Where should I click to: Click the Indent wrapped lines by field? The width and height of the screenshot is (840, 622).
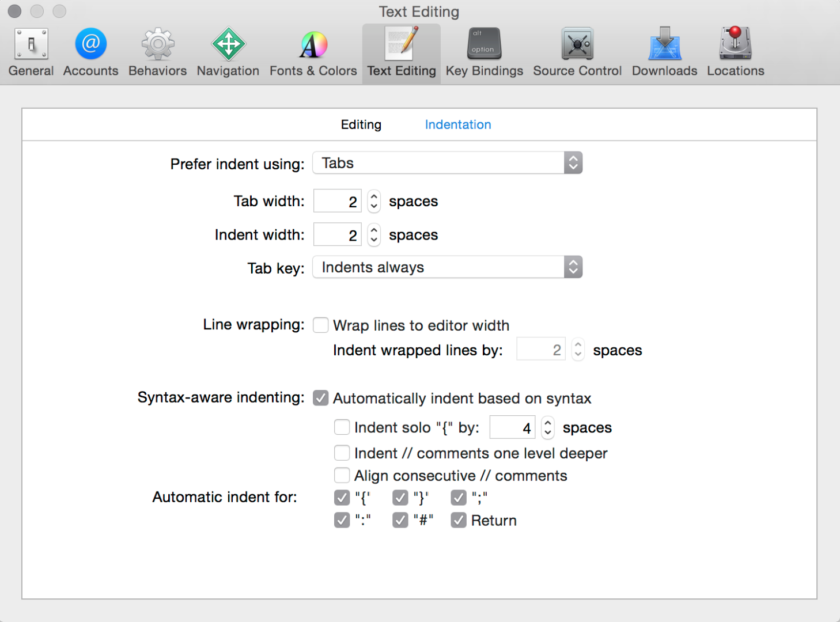click(541, 350)
